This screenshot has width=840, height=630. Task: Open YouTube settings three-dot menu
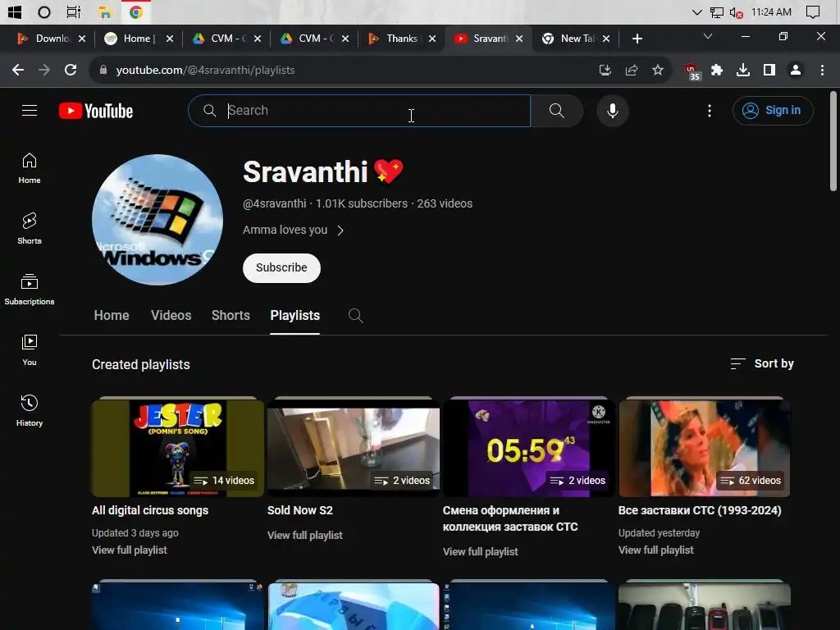[x=710, y=111]
